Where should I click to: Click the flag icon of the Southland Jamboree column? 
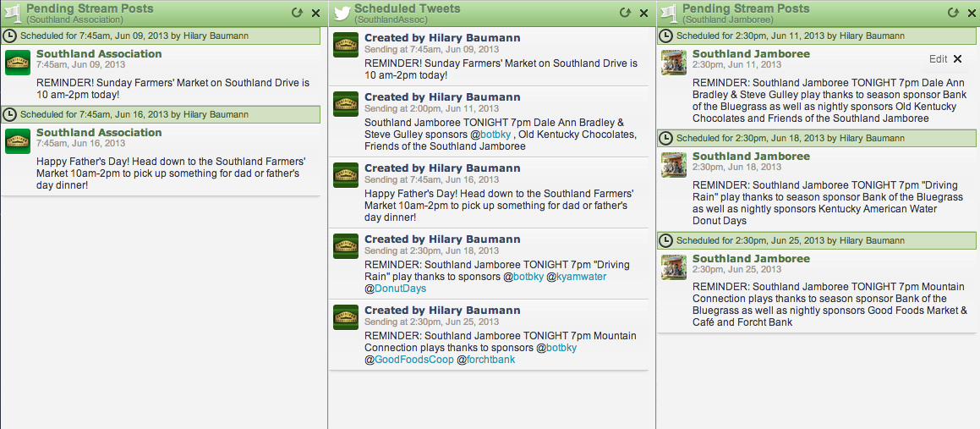tap(669, 14)
